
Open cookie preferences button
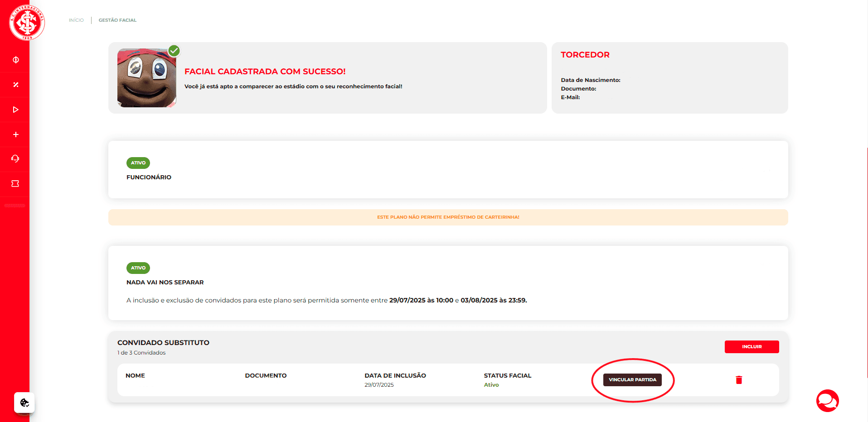(x=24, y=403)
